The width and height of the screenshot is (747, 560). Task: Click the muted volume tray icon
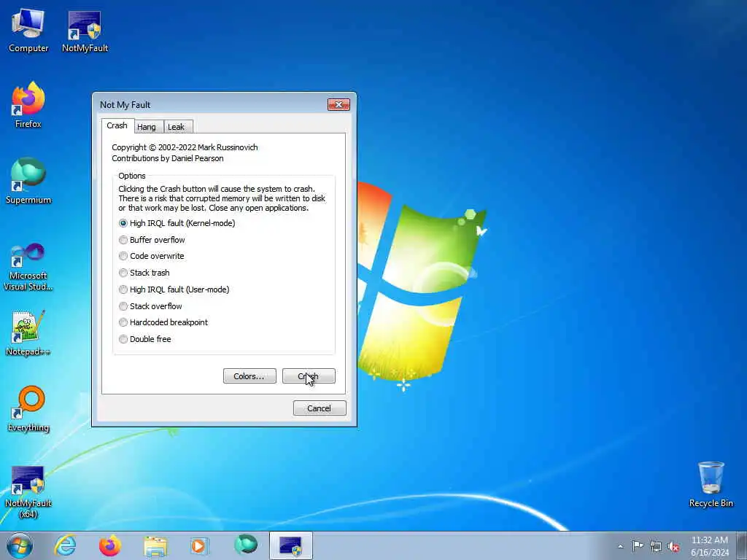click(x=673, y=546)
